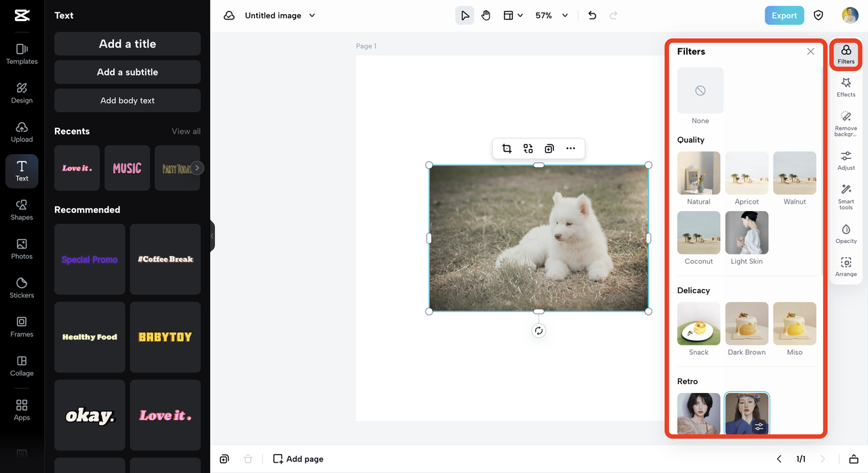
Task: Click the cloud save status icon
Action: [x=229, y=16]
